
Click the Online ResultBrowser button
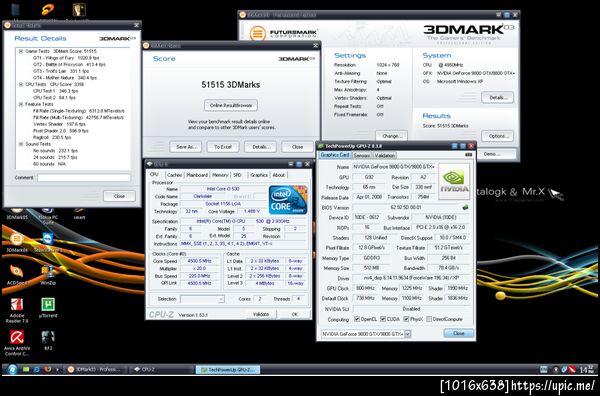click(231, 105)
